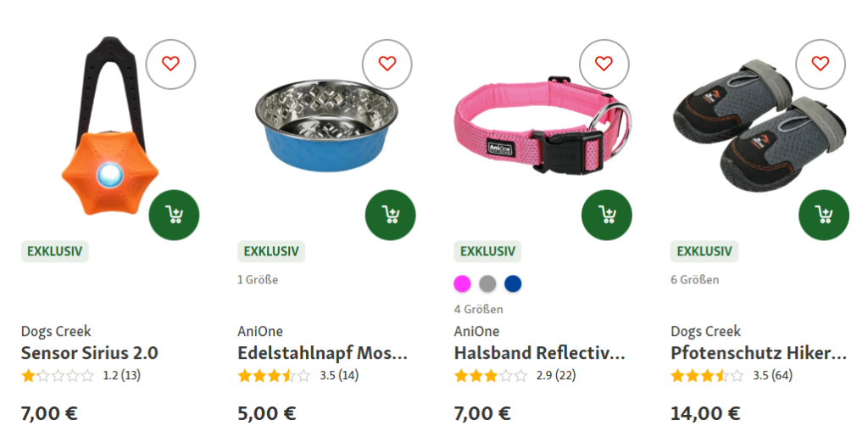Screen dimensions: 868x426
Task: Select the pink collar color swatch
Action: (x=462, y=283)
